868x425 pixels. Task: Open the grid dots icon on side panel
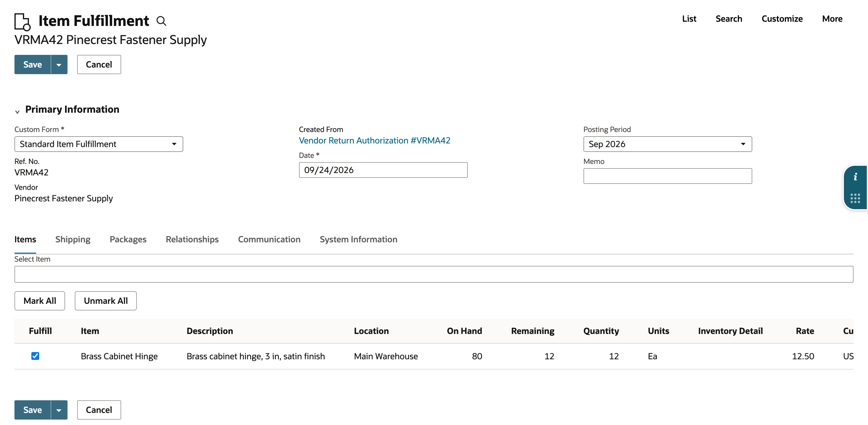tap(855, 198)
